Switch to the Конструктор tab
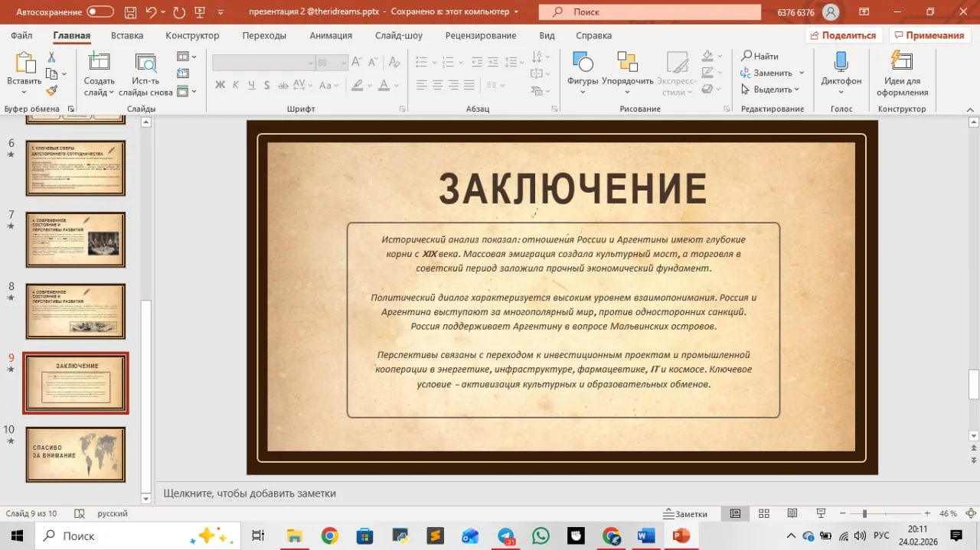The height and width of the screenshot is (550, 980). pos(192,35)
